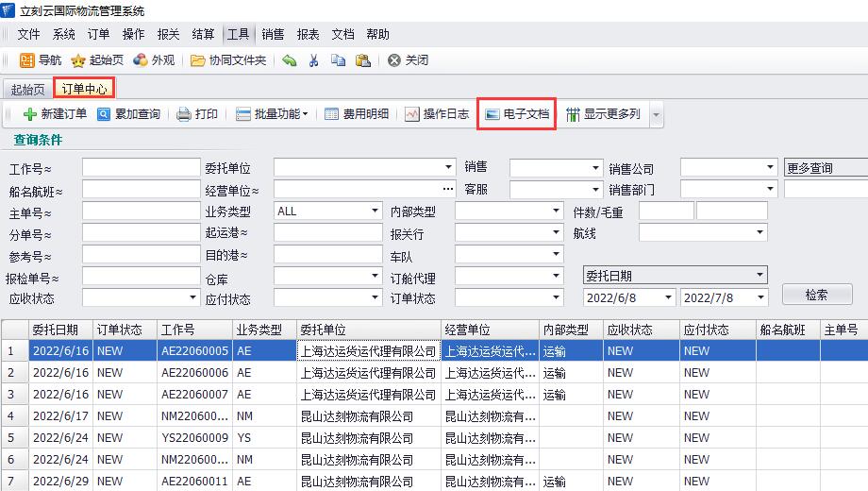
Task: Click the 新建订单 (new order) icon
Action: tap(30, 114)
